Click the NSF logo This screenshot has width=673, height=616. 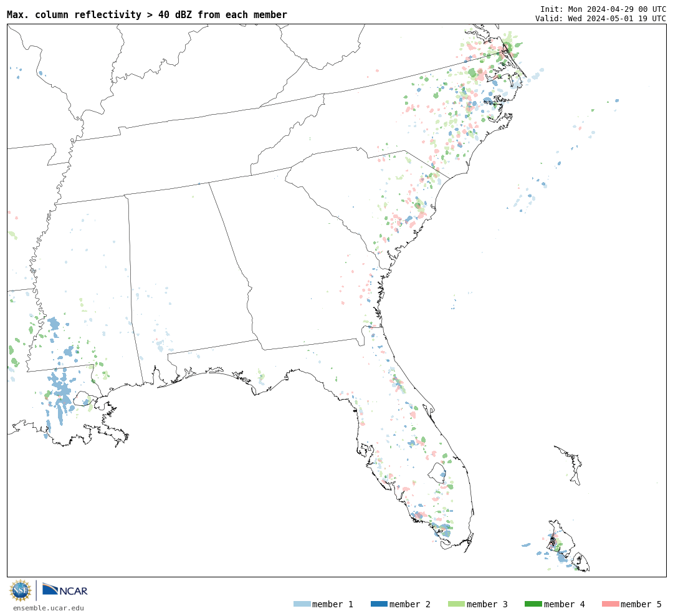click(20, 590)
